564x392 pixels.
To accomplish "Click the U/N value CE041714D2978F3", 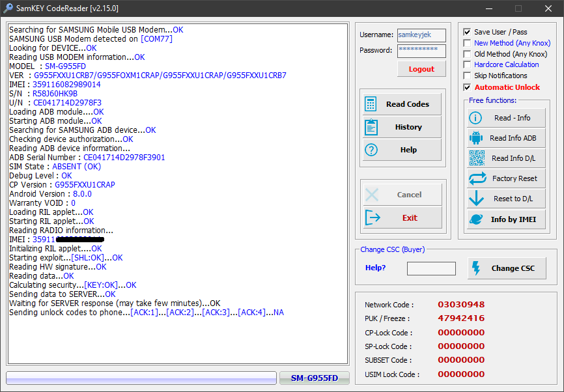I will pyautogui.click(x=67, y=103).
